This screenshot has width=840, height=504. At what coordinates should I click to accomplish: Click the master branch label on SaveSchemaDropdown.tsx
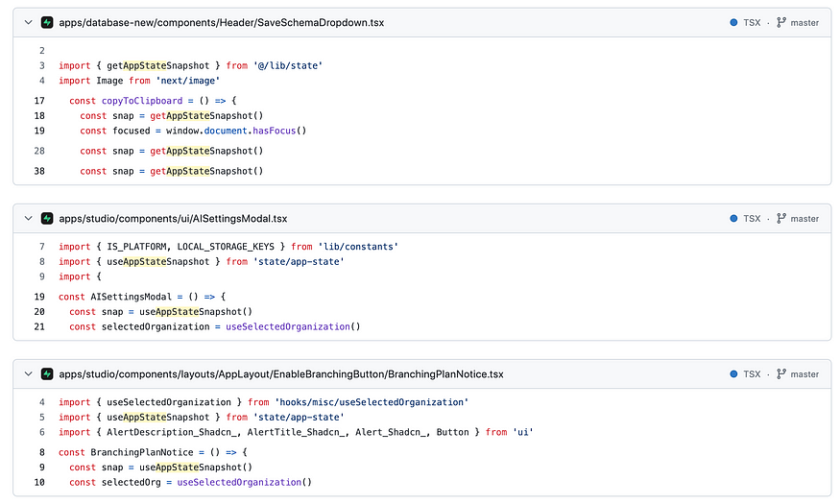[804, 22]
